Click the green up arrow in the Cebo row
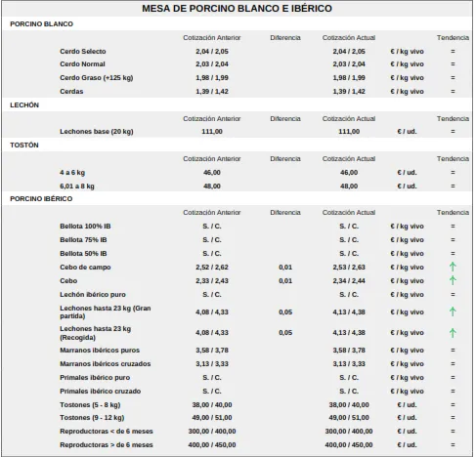 (453, 280)
